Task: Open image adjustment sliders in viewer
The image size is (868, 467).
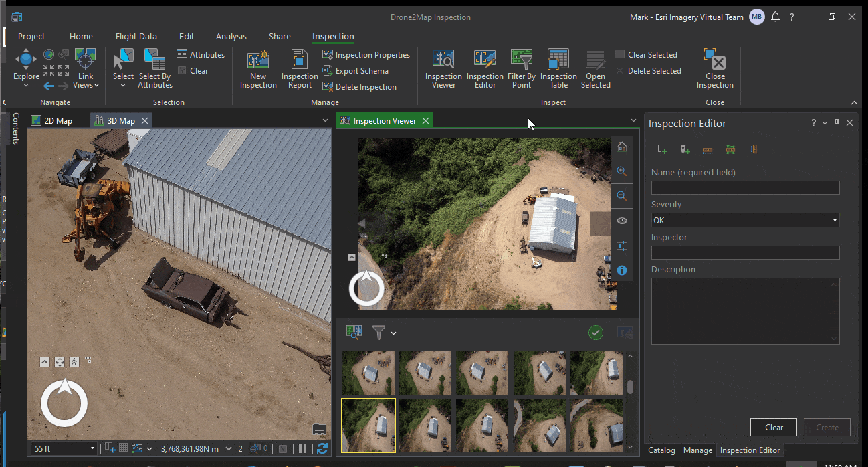Action: (622, 246)
